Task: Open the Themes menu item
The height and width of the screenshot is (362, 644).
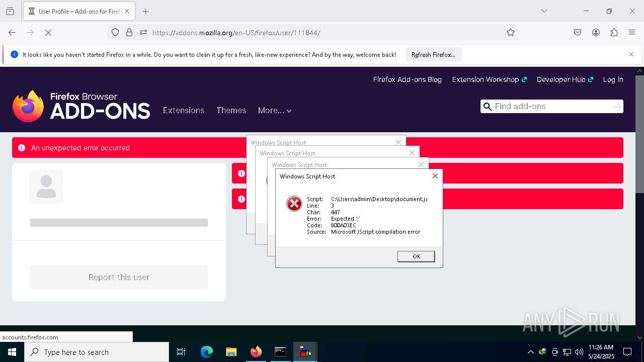Action: pyautogui.click(x=231, y=111)
